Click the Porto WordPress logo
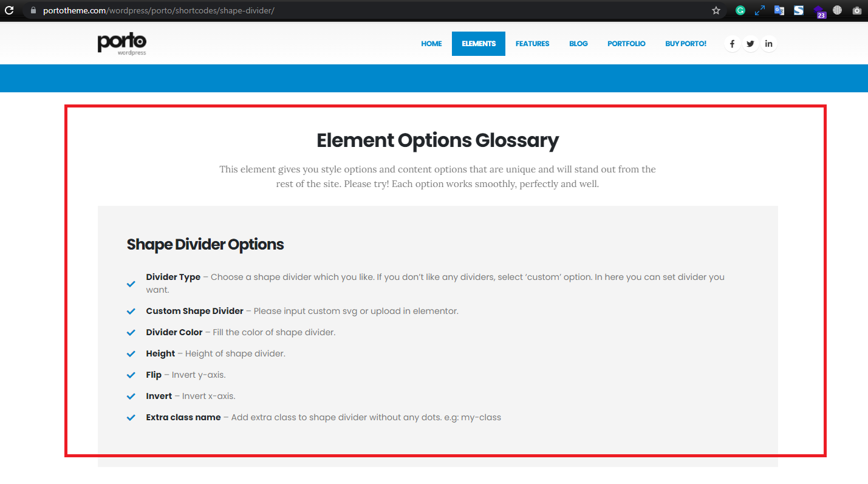The height and width of the screenshot is (484, 868). 121,44
